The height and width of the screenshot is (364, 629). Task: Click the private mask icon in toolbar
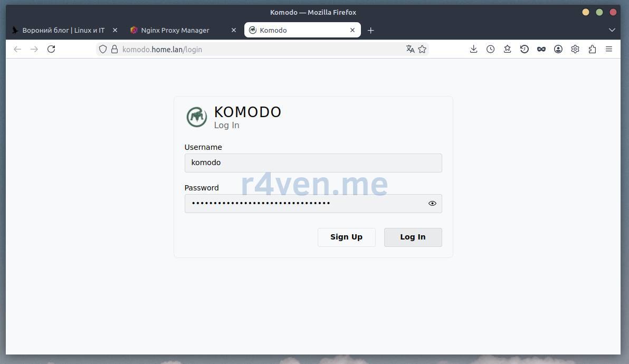coord(541,49)
